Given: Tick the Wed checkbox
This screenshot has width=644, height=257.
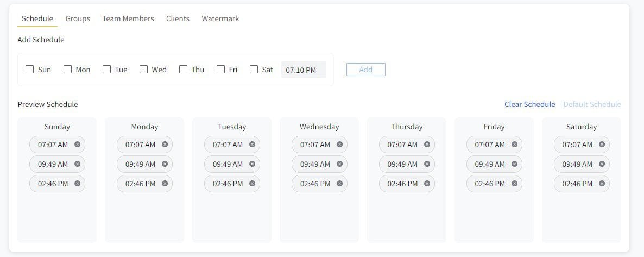Looking at the screenshot, I should [143, 70].
